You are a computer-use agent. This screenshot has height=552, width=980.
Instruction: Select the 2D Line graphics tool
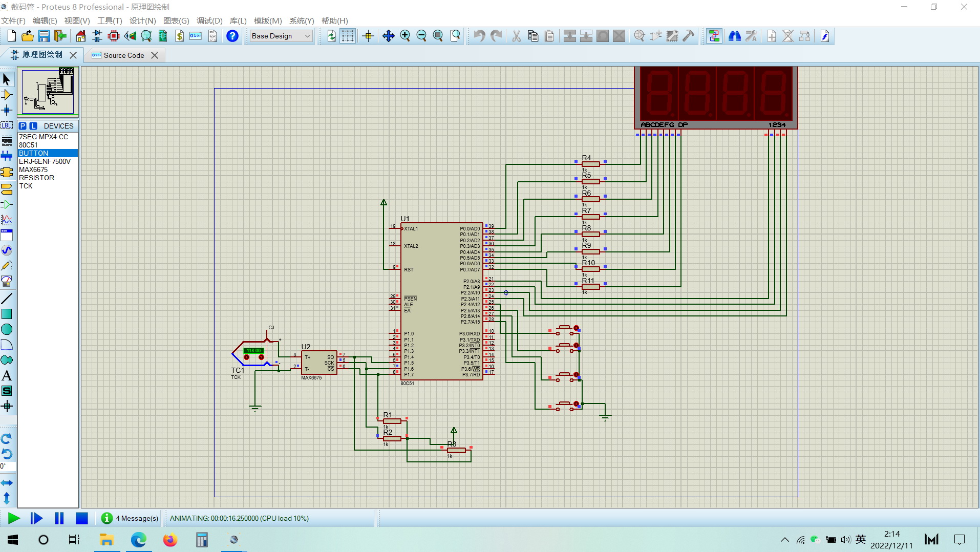(x=7, y=299)
